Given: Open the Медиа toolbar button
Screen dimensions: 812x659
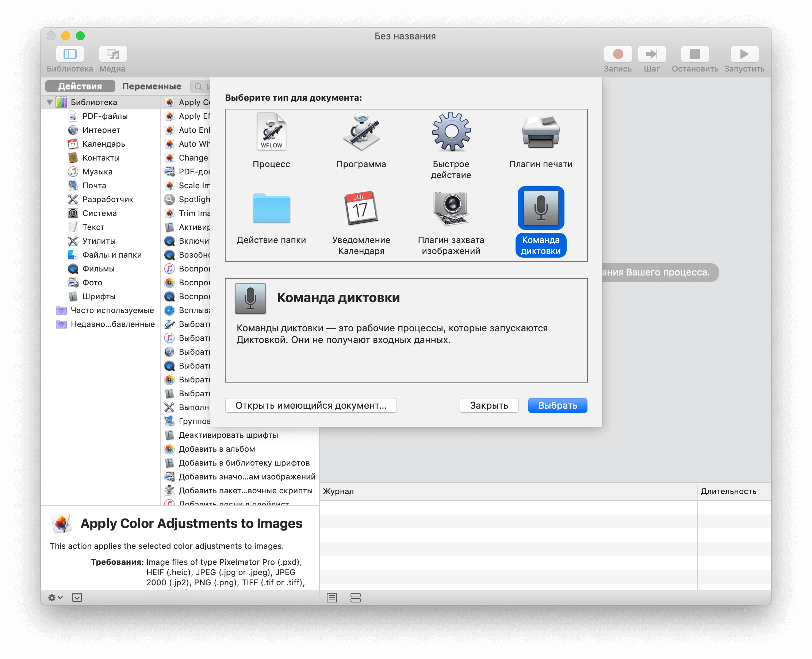Looking at the screenshot, I should point(113,54).
